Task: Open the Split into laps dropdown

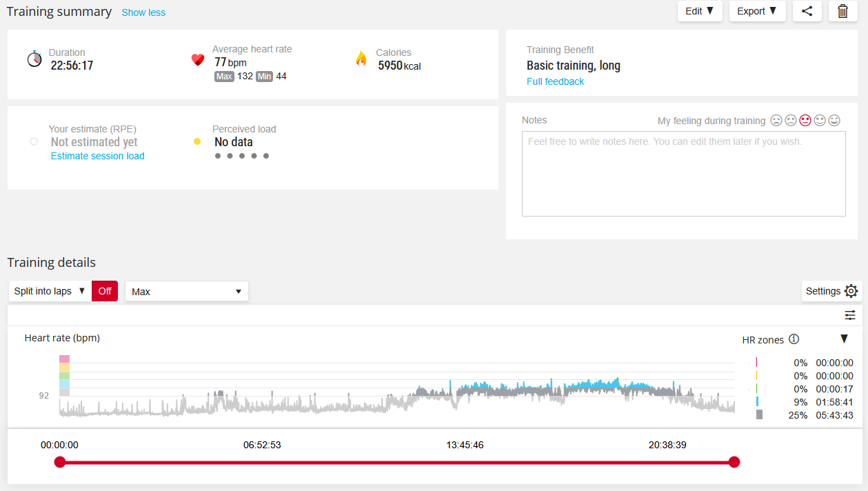Action: [50, 291]
